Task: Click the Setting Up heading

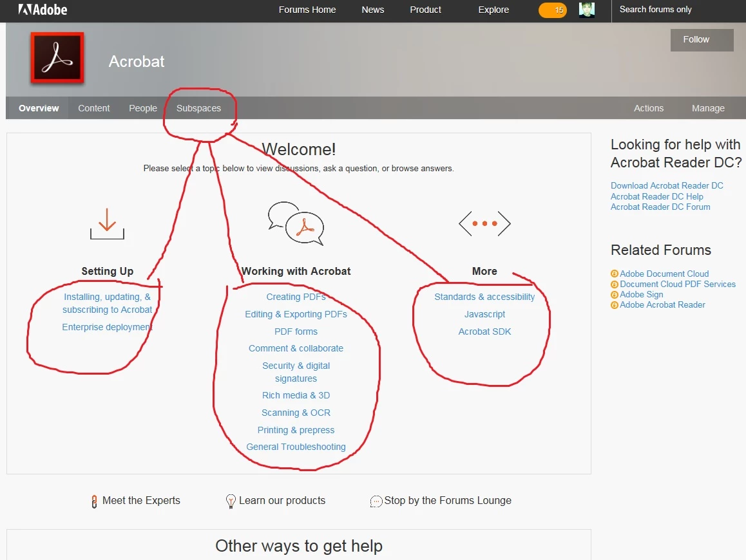Action: (107, 271)
